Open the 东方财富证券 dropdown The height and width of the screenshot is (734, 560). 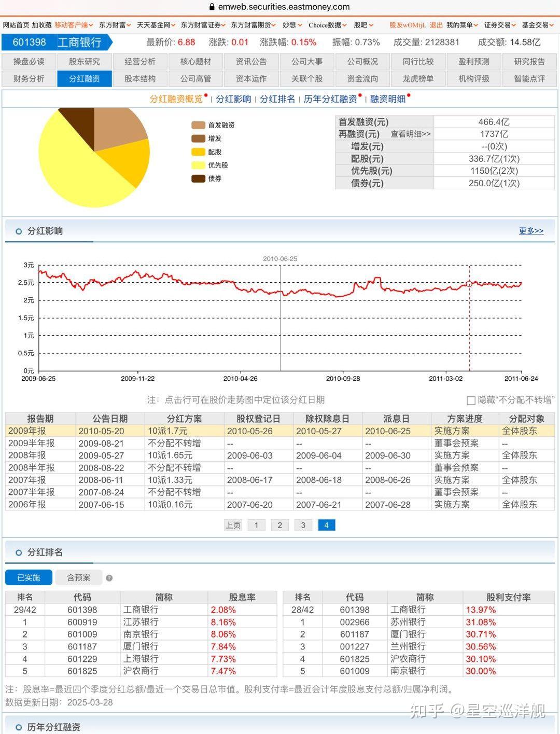203,25
